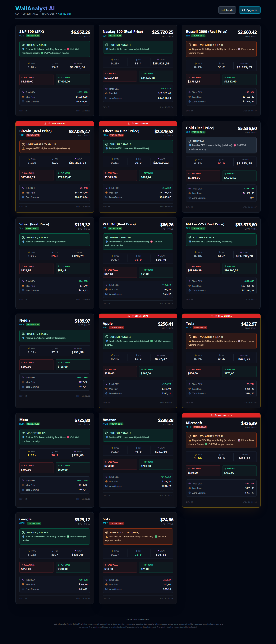Click the Aggiorna refresh button
276x644 pixels.
(x=249, y=10)
